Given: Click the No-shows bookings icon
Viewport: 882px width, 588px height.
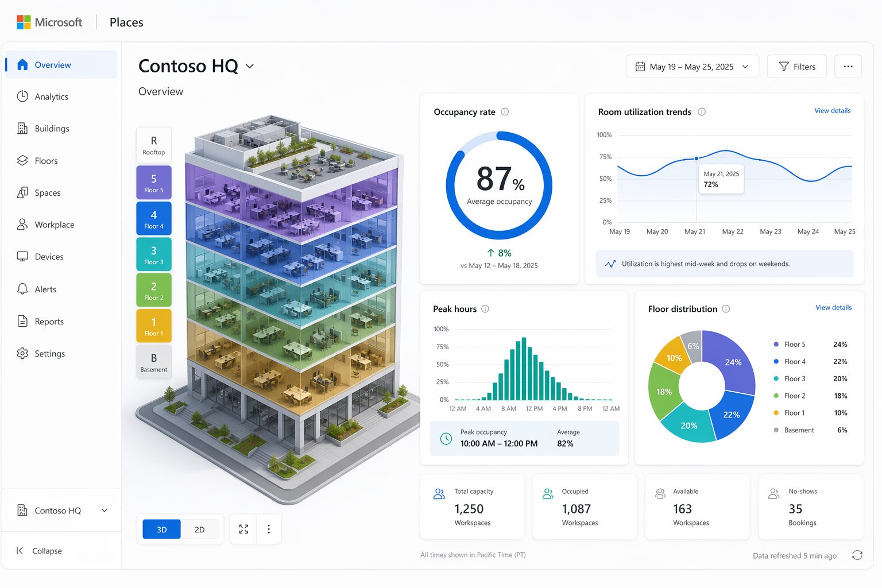Looking at the screenshot, I should (x=774, y=494).
